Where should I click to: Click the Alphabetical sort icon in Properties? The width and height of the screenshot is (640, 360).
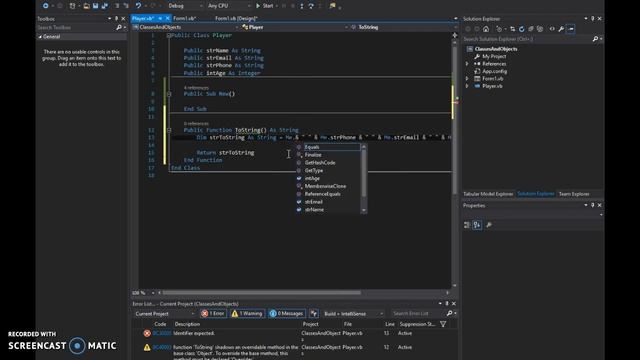pyautogui.click(x=477, y=225)
